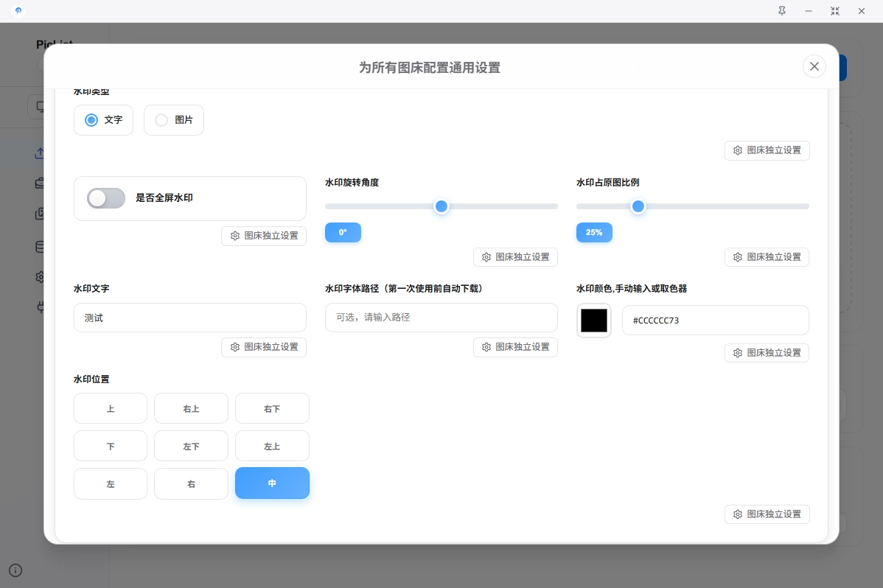The image size is (883, 588).
Task: Click the compress window icon in title bar
Action: [x=834, y=11]
